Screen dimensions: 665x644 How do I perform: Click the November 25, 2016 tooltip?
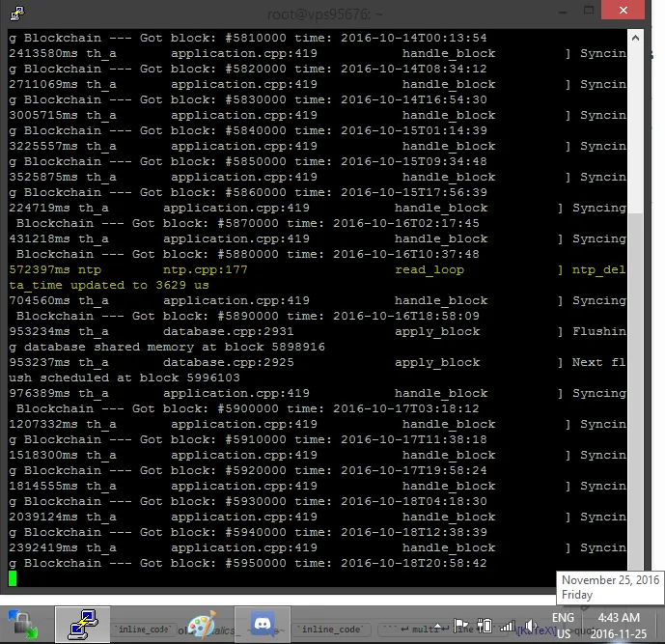click(x=610, y=587)
